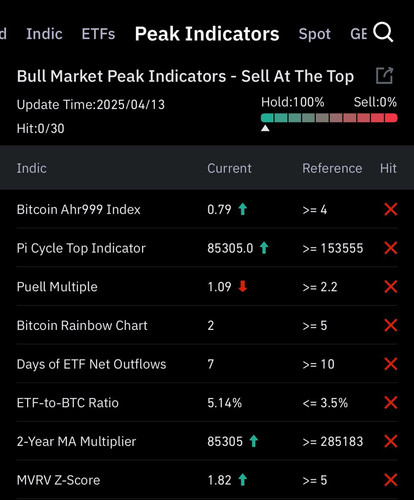Open the Bitcoin Rainbow Chart indicator
The width and height of the screenshot is (414, 500).
click(207, 325)
